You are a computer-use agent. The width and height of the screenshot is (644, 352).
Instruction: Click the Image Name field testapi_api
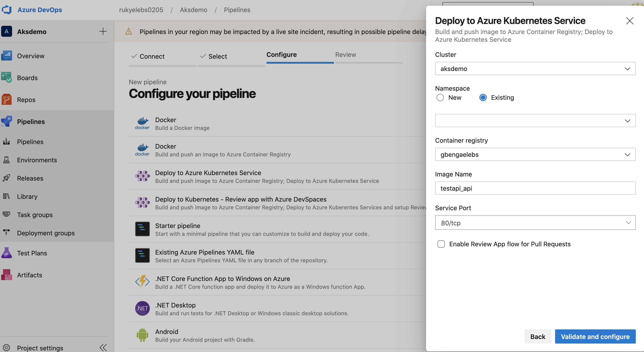[x=535, y=188]
